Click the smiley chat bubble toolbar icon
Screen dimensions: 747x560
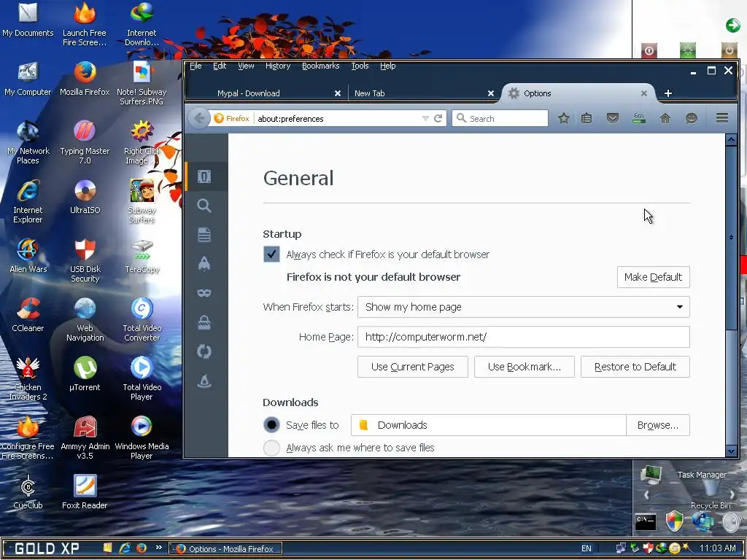click(x=692, y=119)
